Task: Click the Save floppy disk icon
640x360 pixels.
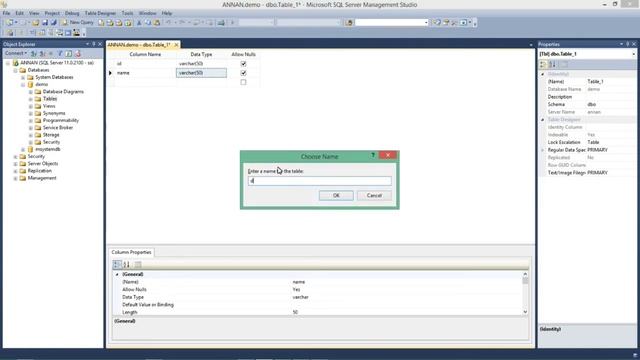Action: click(44, 22)
